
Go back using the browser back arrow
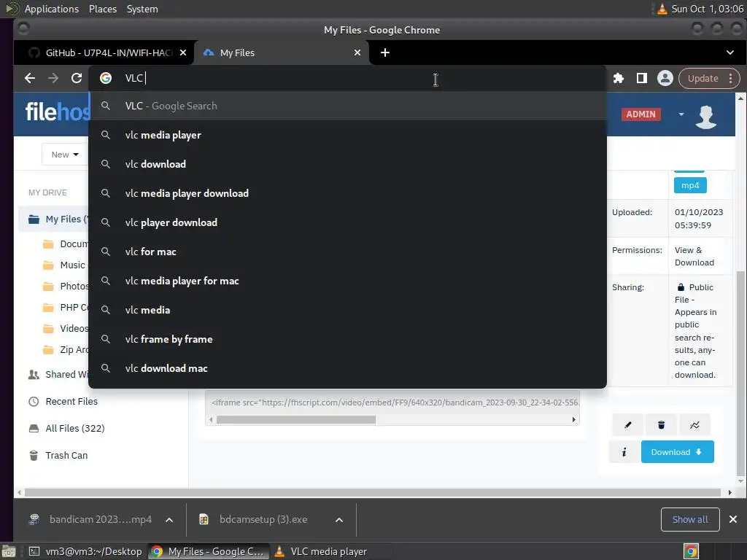[x=29, y=78]
